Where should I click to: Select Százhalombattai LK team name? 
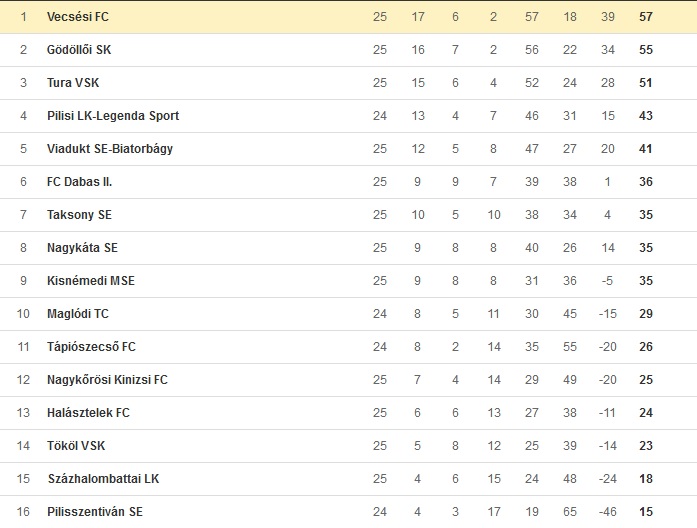point(104,479)
